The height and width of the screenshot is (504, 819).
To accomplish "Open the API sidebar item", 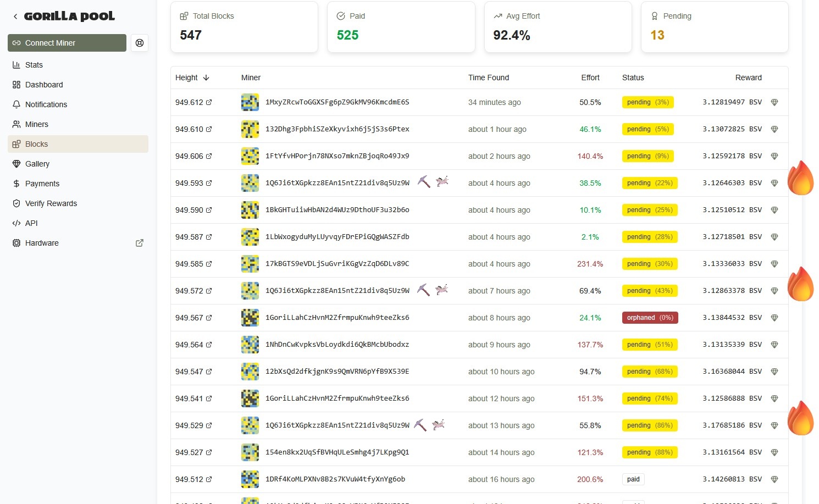I will click(x=78, y=223).
